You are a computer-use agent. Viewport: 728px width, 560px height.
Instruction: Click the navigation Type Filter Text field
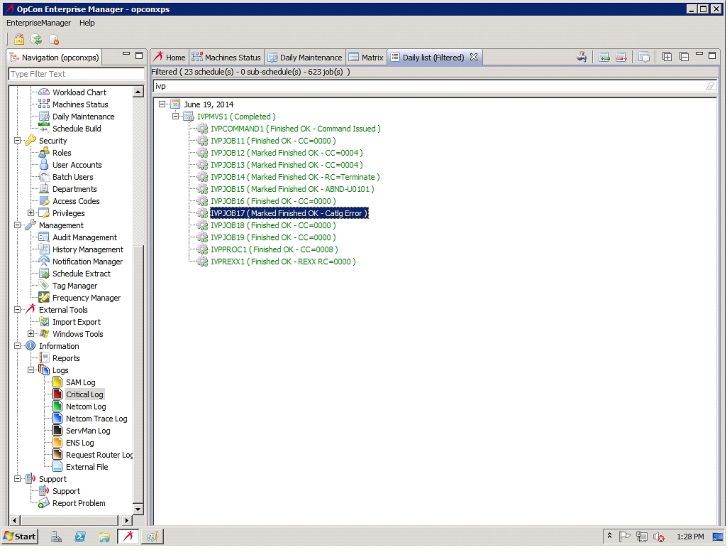coord(76,74)
